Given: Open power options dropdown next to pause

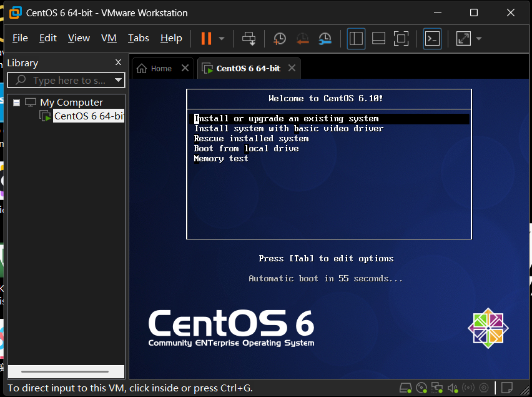Looking at the screenshot, I should 222,38.
